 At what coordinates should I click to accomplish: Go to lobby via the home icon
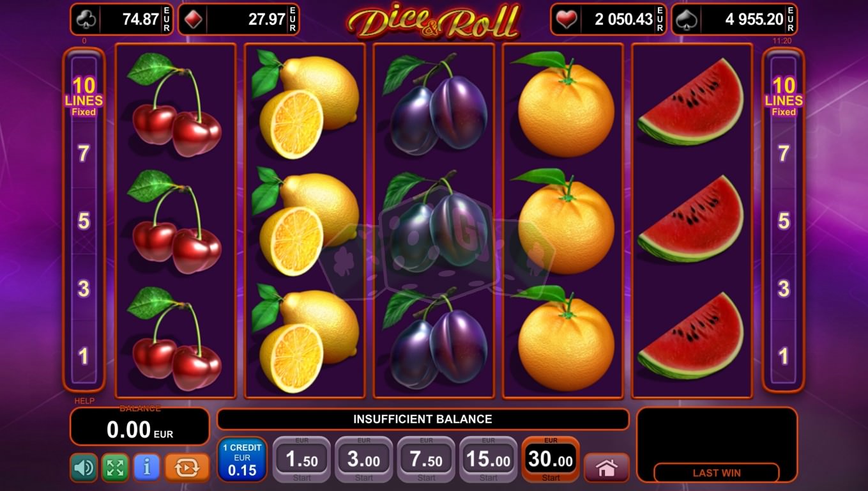[x=606, y=468]
